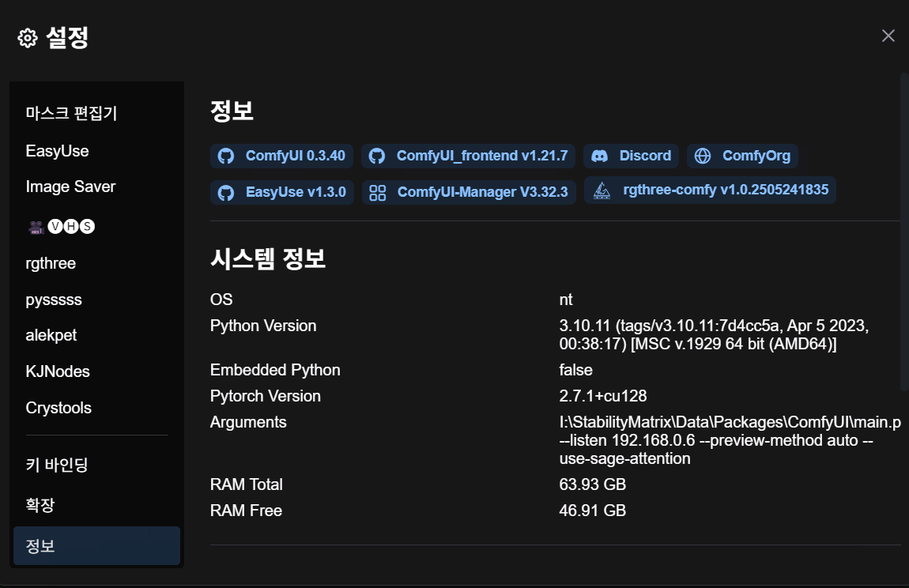Click the ComfyUI-Manager grid icon

pyautogui.click(x=378, y=192)
